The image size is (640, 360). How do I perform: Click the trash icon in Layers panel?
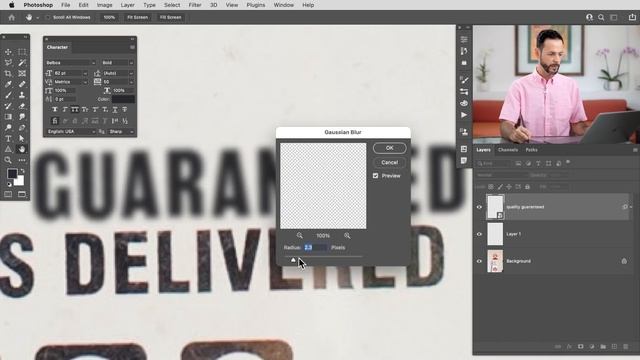coord(626,347)
